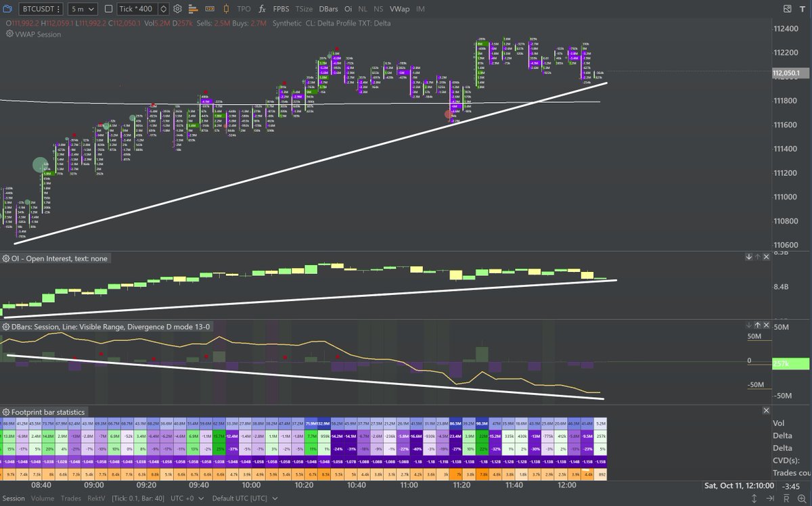Close the Footprint bar statistics panel

tap(767, 410)
